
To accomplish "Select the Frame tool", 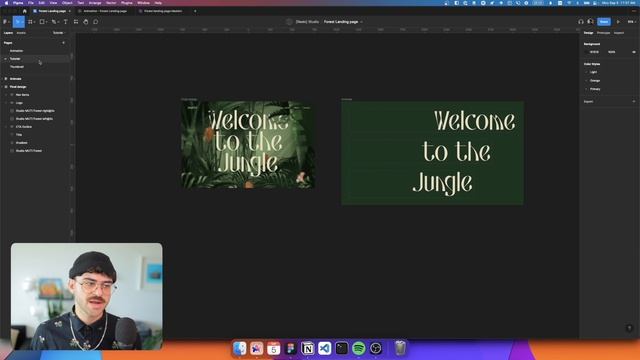I will 31,22.
